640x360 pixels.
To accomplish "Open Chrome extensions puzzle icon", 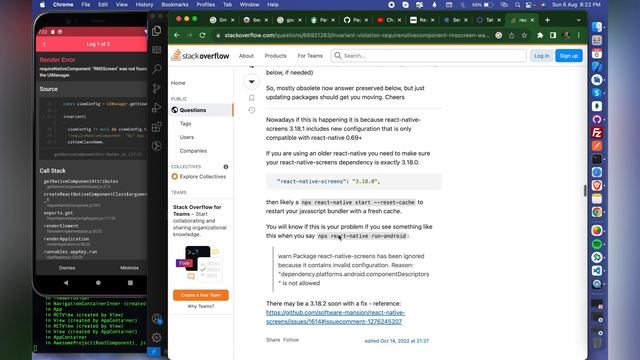I will pyautogui.click(x=540, y=36).
